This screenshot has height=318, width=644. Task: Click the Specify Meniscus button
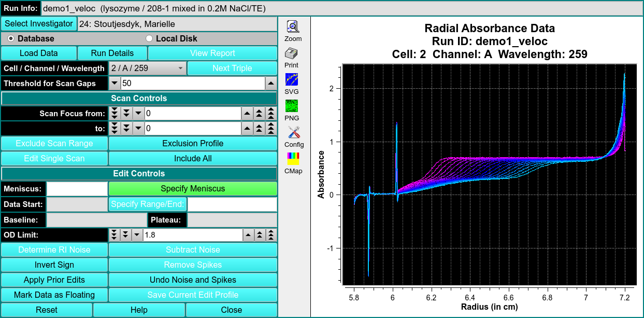(x=193, y=189)
